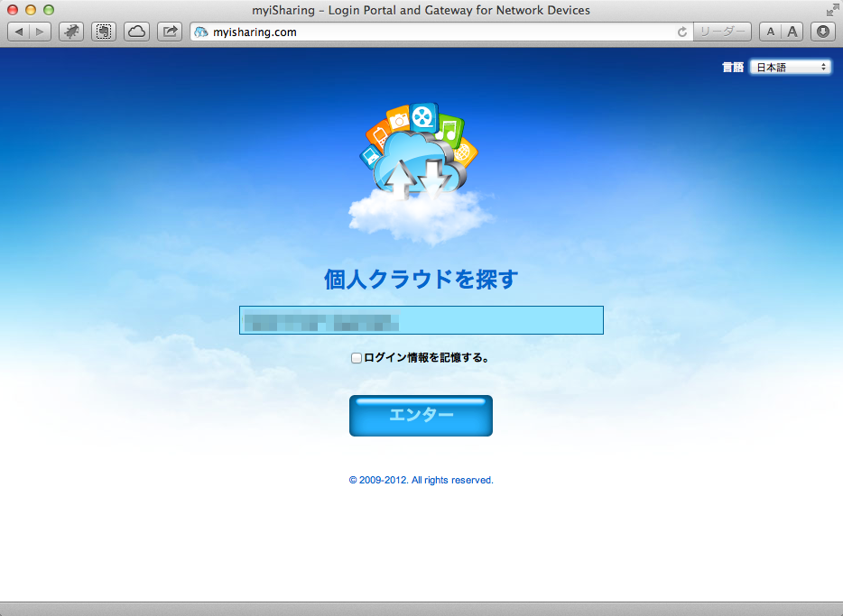Click the 言語 label text
Screen dimensions: 843x616
coord(733,67)
